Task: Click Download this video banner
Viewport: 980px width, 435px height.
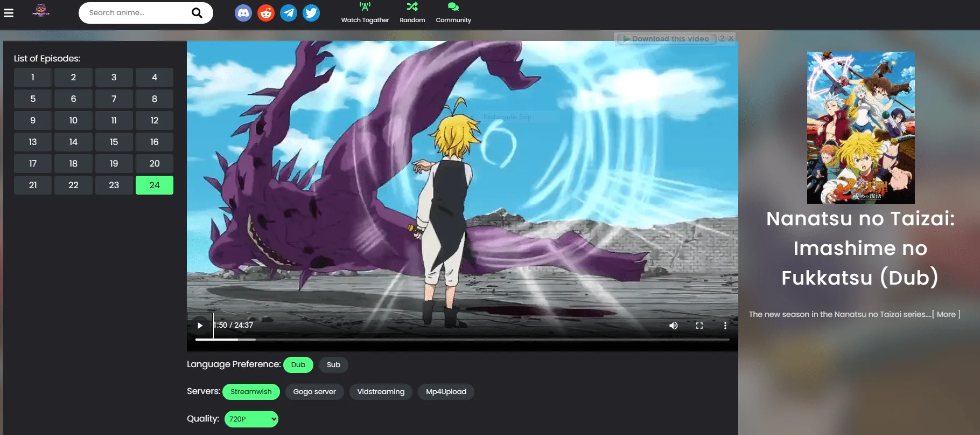Action: pos(666,39)
